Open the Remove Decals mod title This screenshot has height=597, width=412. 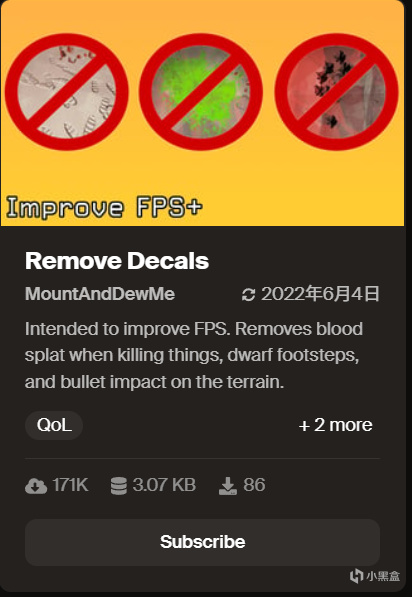[117, 261]
